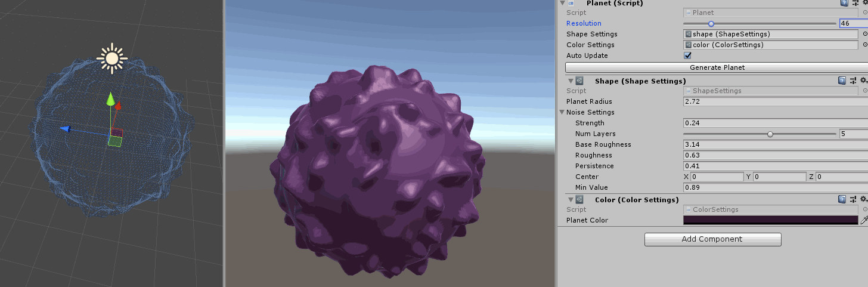Image resolution: width=868 pixels, height=287 pixels.
Task: Click the Strength label
Action: [x=590, y=123]
